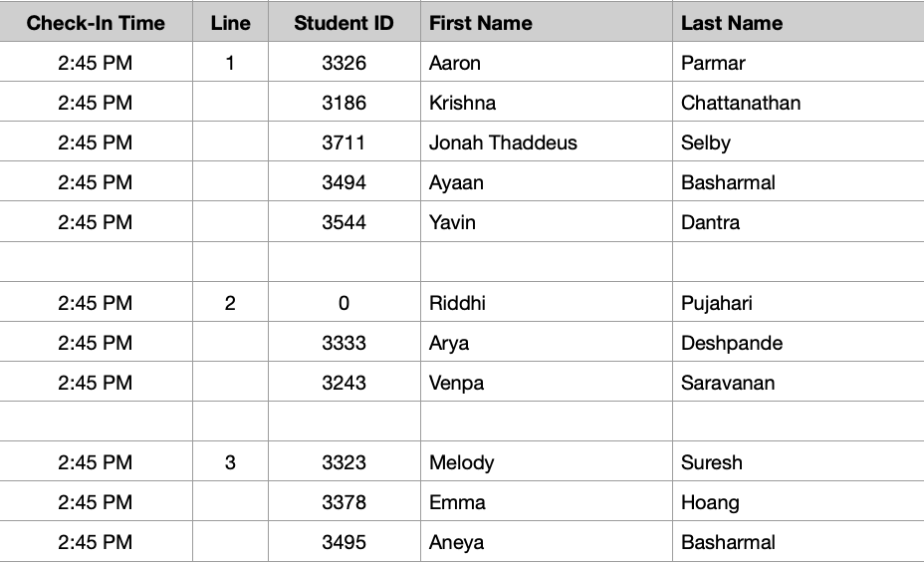Click the Line cell showing 3
The image size is (924, 566).
point(230,461)
